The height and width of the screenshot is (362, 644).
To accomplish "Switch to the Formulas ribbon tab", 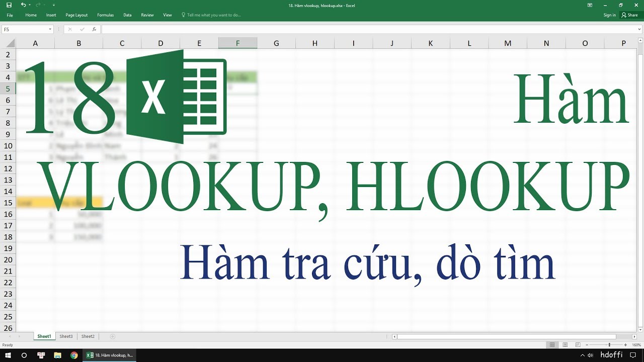I will pyautogui.click(x=105, y=15).
